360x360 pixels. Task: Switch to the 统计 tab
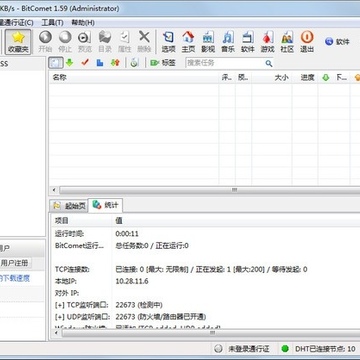pos(105,205)
